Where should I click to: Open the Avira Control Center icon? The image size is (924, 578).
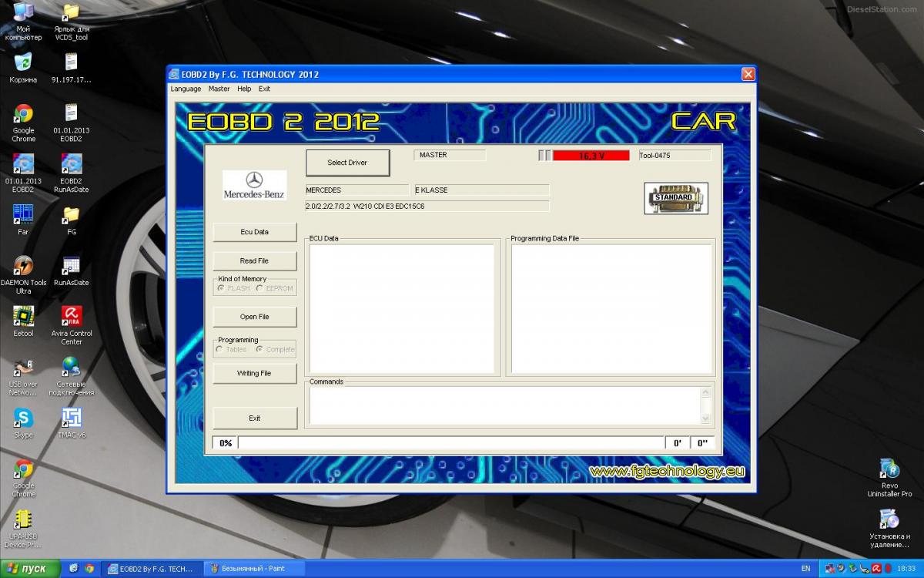pyautogui.click(x=72, y=317)
